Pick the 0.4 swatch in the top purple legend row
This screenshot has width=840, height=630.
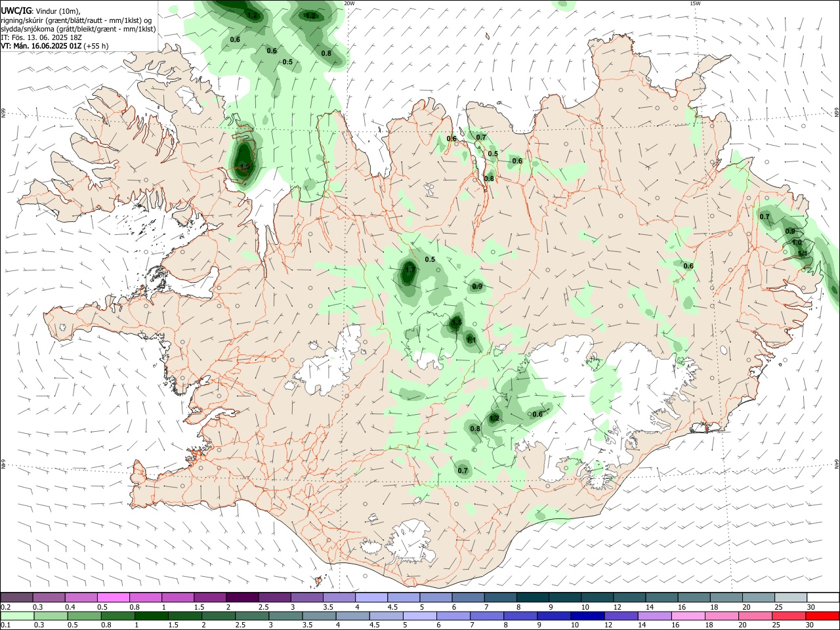81,598
